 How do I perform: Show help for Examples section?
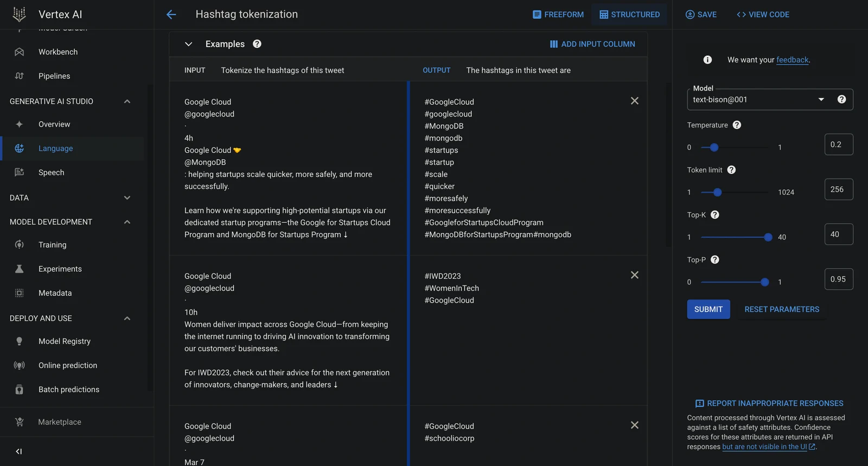[x=257, y=44]
